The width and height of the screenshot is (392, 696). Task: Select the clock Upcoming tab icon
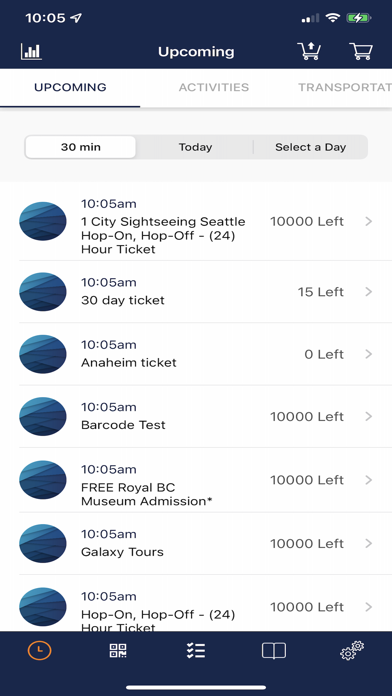[40, 650]
